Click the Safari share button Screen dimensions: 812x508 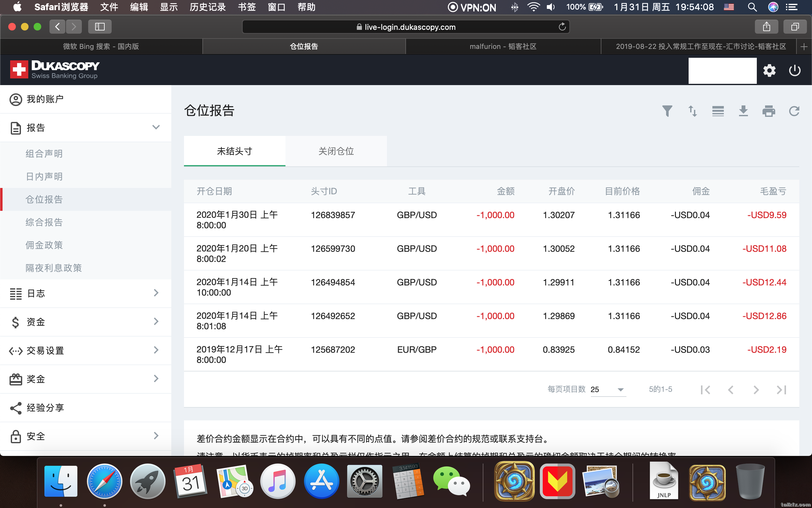pos(766,27)
